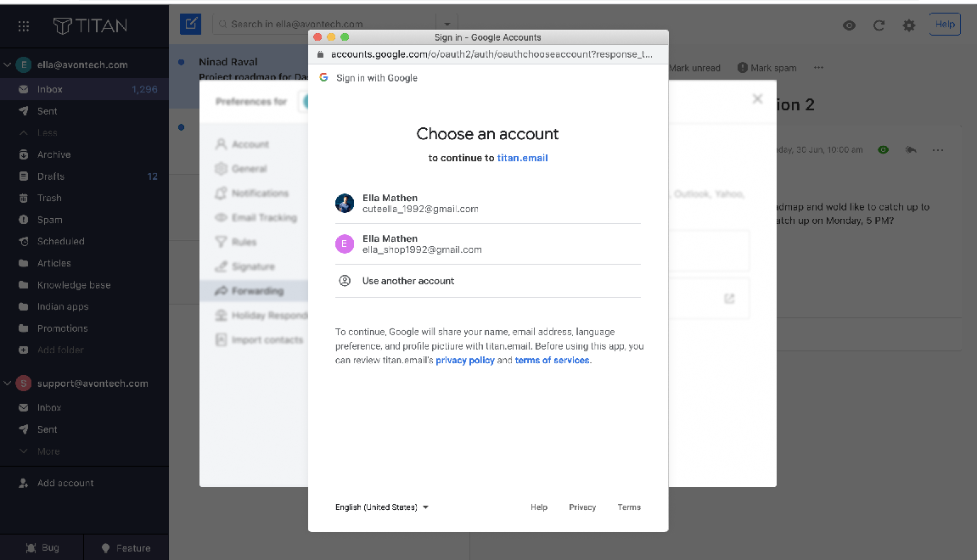Click the compose new email icon
The image size is (977, 560).
click(x=191, y=25)
